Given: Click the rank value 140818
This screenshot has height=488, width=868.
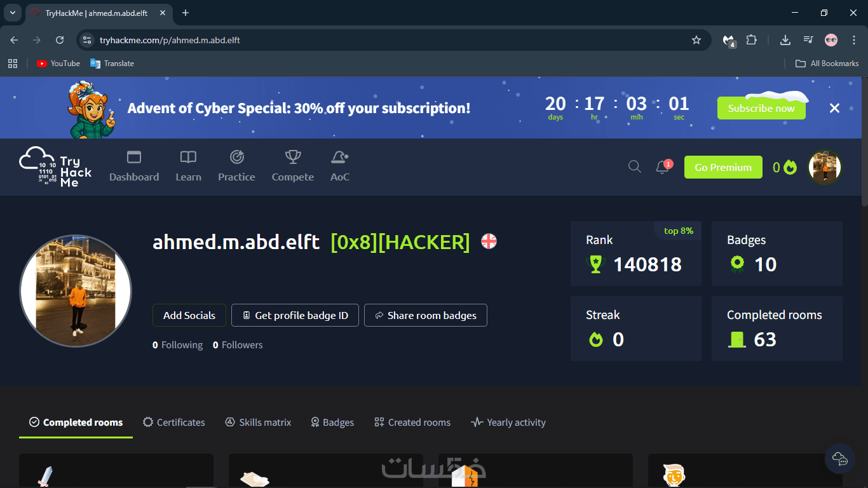Looking at the screenshot, I should click(647, 264).
